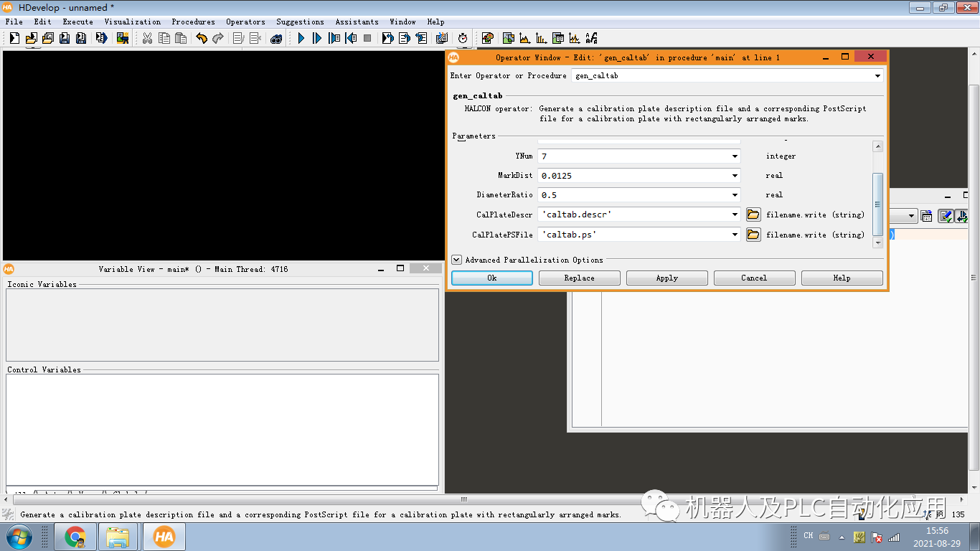
Task: Open the DiameterRatio value dropdown
Action: pyautogui.click(x=735, y=194)
